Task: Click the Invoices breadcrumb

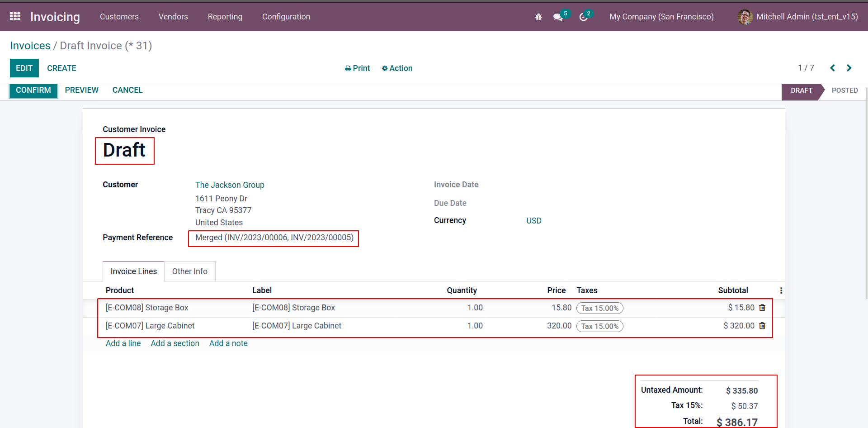Action: (x=30, y=46)
